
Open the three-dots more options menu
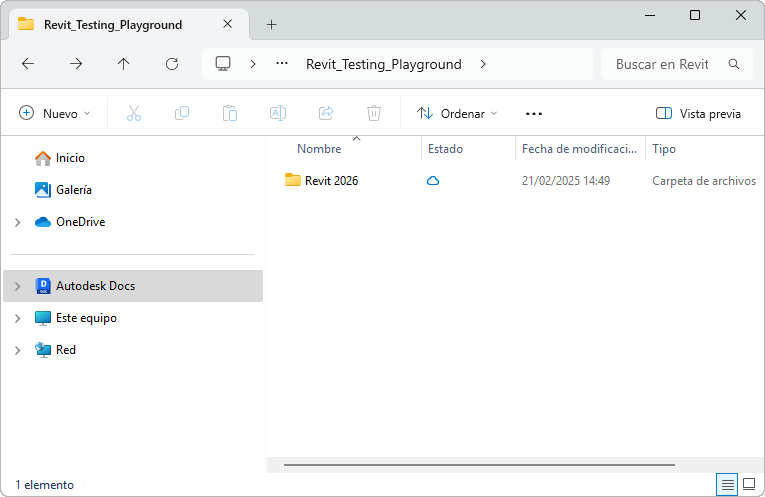(x=534, y=114)
